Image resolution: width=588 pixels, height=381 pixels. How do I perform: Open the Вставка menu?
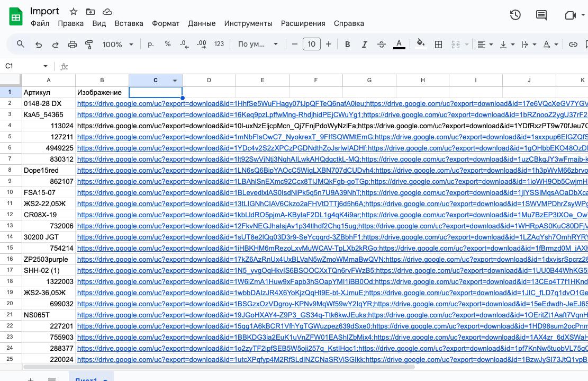pyautogui.click(x=129, y=23)
